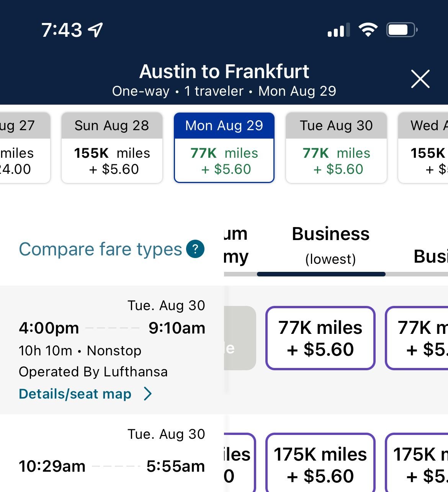Tap the Compare fare types help icon
This screenshot has width=448, height=492.
195,249
